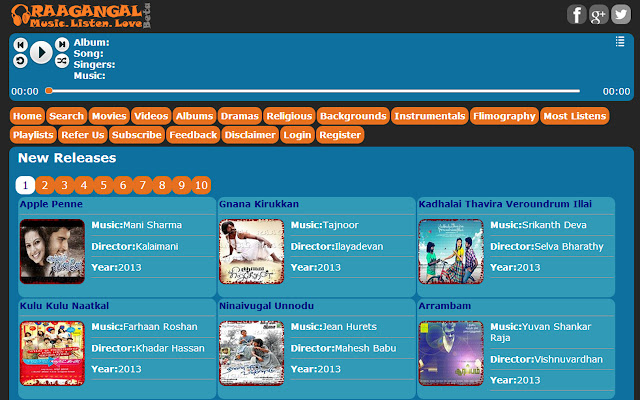Click music composer Tajnoor text
Image resolution: width=640 pixels, height=400 pixels.
tap(340, 225)
